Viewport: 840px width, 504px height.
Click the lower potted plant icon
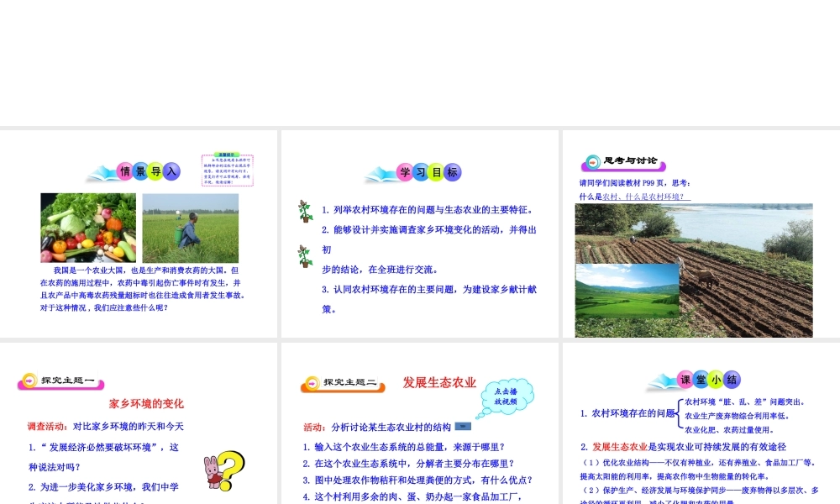[x=306, y=256]
